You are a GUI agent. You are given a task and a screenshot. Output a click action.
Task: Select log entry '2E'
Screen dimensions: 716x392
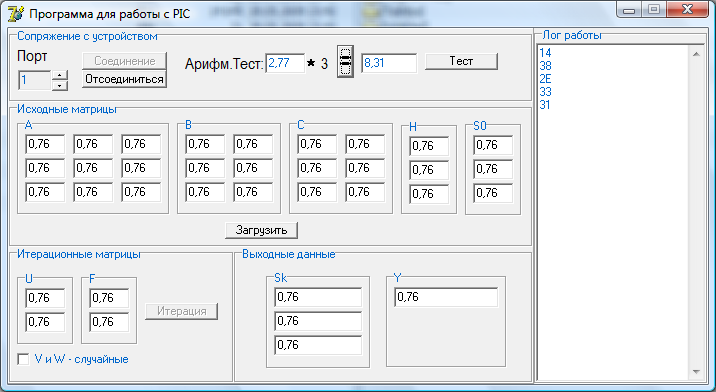[x=545, y=79]
